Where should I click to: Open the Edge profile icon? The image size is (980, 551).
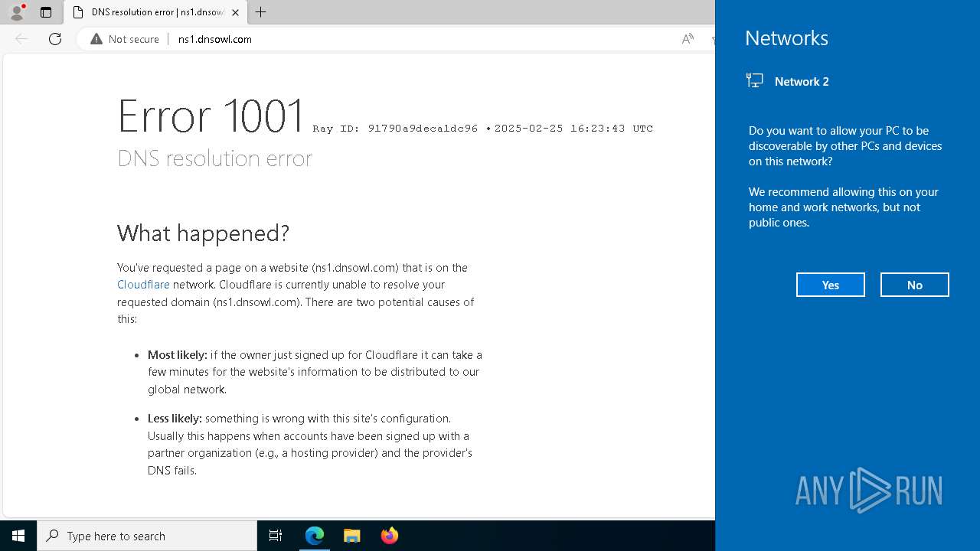point(17,12)
